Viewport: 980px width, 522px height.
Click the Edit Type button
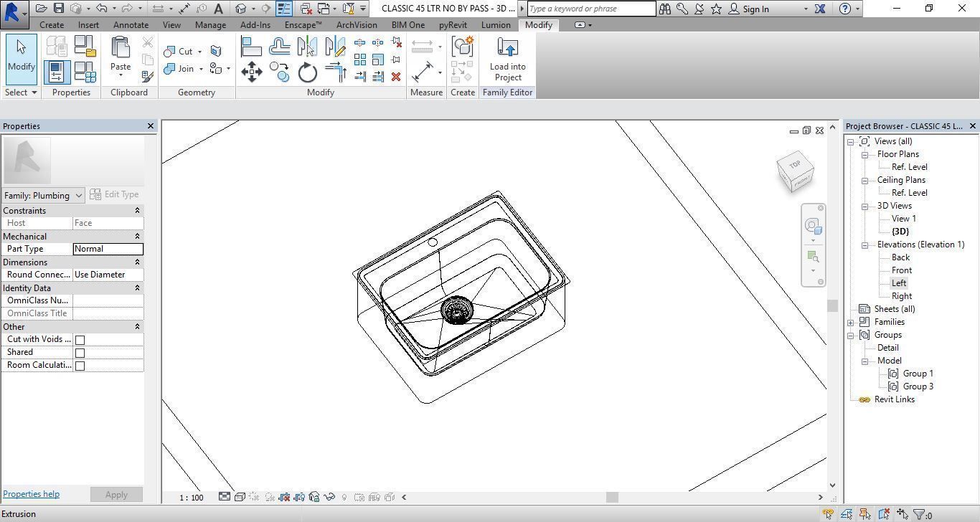[115, 194]
